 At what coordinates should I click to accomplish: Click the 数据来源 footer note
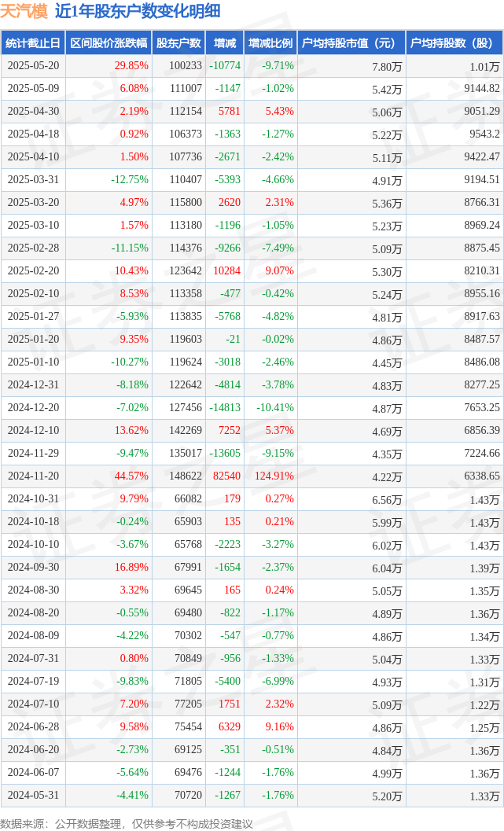(x=127, y=824)
